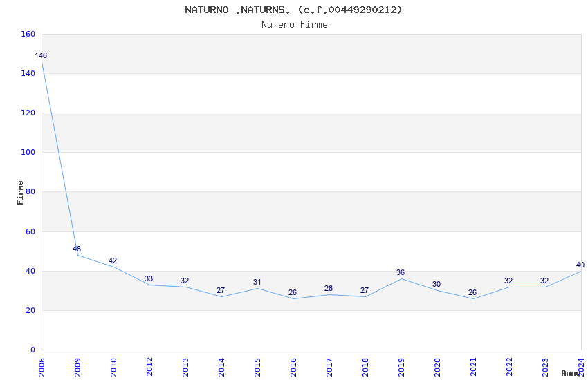The height and width of the screenshot is (380, 588).
Task: Select the data label "27" for year 2018
Action: click(x=365, y=290)
